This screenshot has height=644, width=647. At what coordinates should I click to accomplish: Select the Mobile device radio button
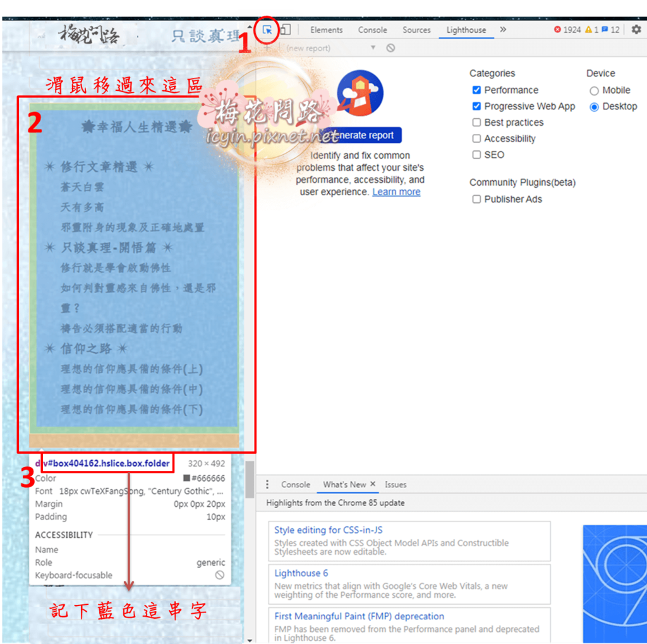point(594,91)
